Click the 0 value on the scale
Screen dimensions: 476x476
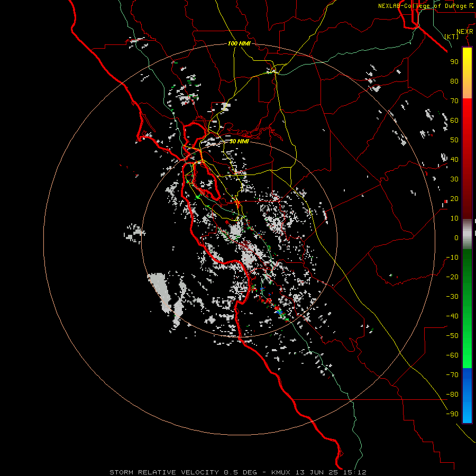tap(456, 238)
